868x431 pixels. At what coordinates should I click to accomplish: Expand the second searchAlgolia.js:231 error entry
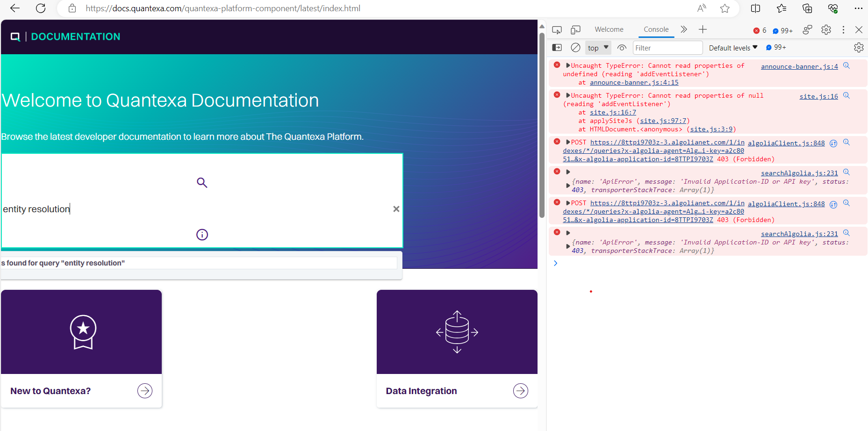(568, 233)
